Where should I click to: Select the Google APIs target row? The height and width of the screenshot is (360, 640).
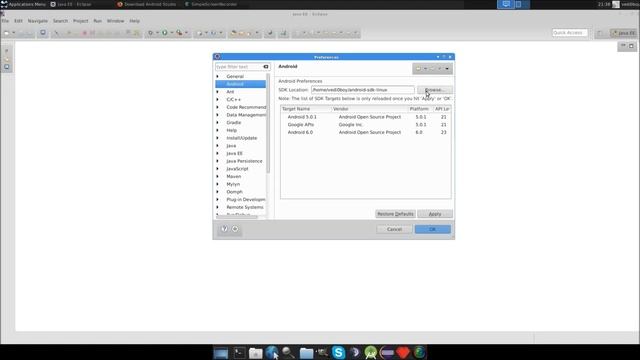(366, 125)
